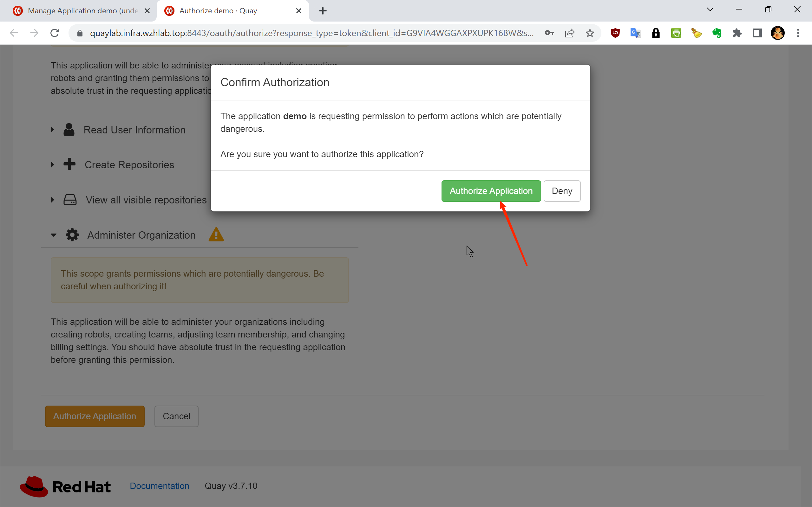This screenshot has height=507, width=812.
Task: Toggle browser side panel icon
Action: click(757, 33)
